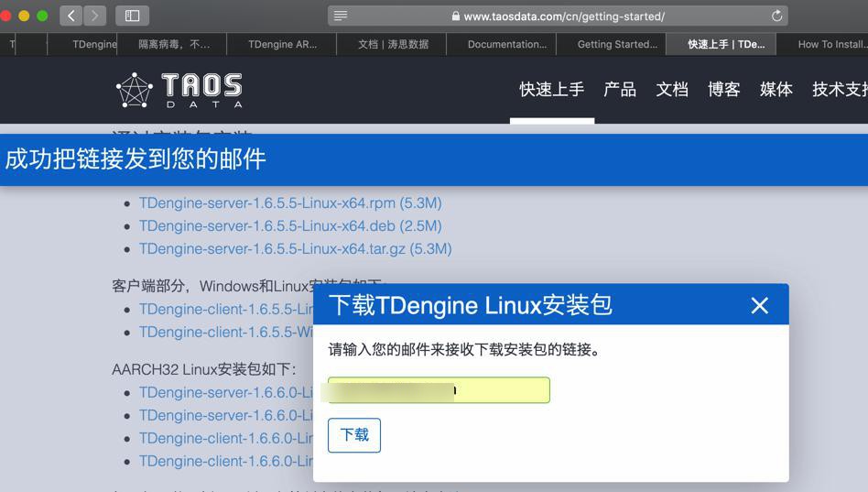Download TDengine-server-1.6.5.5-Linux-x64.rpm link
This screenshot has width=868, height=492.
(290, 203)
